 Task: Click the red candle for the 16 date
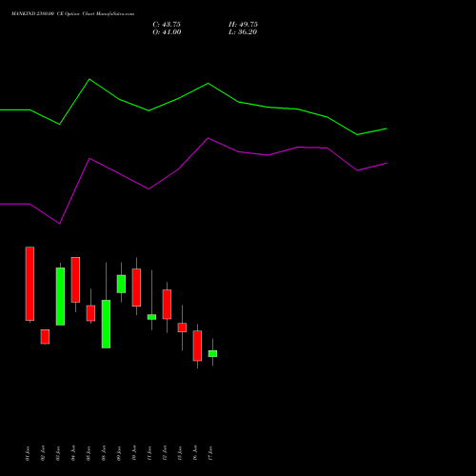(x=197, y=346)
